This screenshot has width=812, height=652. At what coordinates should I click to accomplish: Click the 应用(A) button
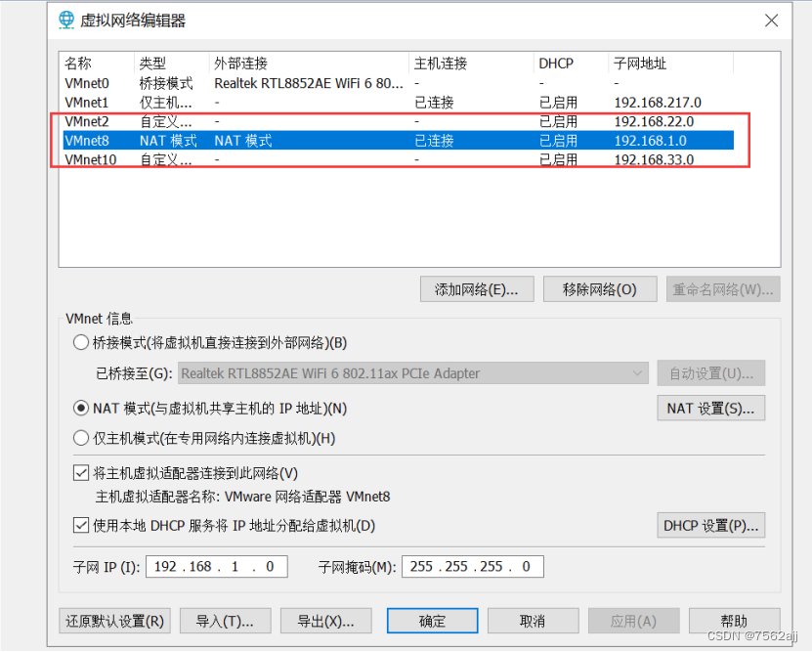(633, 621)
